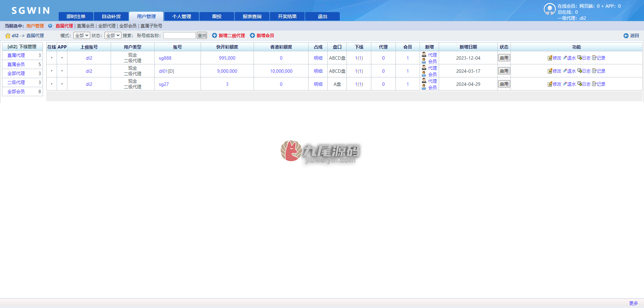Click the 新增会员 plus icon
This screenshot has height=308, width=644.
252,36
